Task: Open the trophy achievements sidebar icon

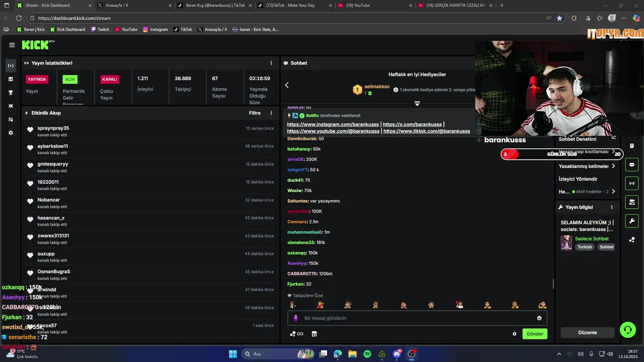Action: click(11, 93)
